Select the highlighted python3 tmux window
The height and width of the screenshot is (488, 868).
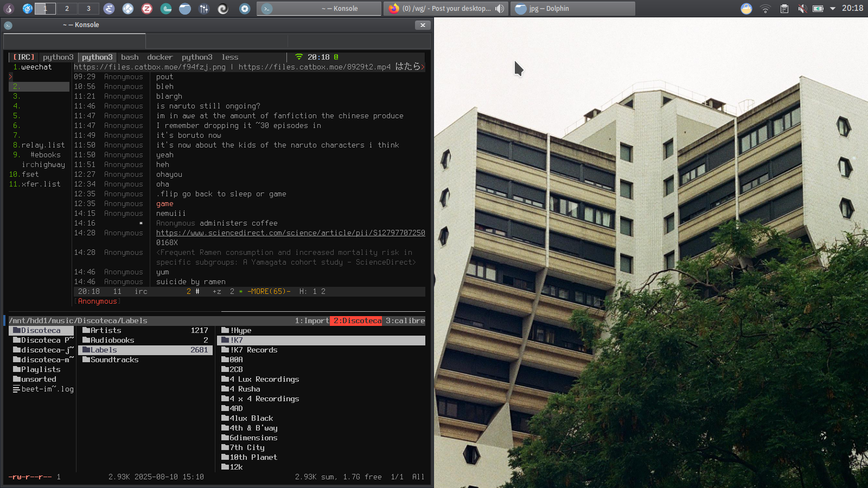coord(97,57)
